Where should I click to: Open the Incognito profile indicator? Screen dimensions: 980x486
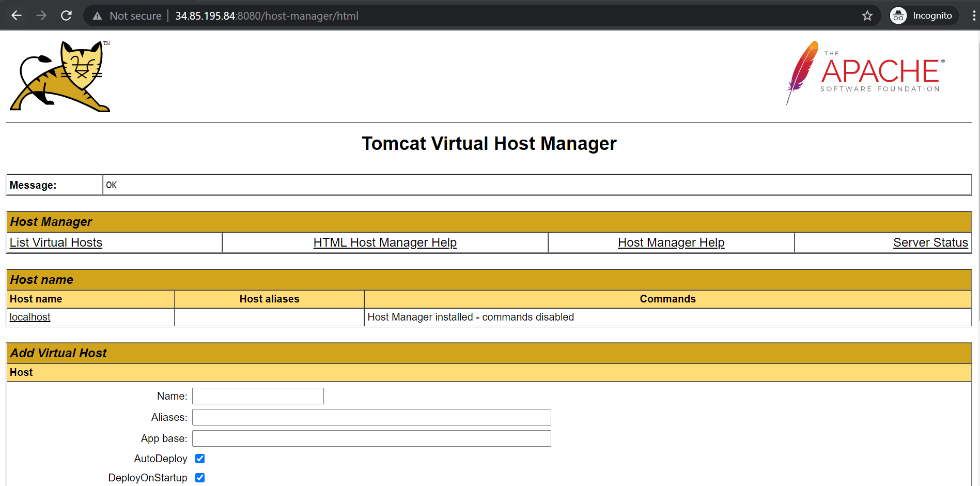point(923,16)
